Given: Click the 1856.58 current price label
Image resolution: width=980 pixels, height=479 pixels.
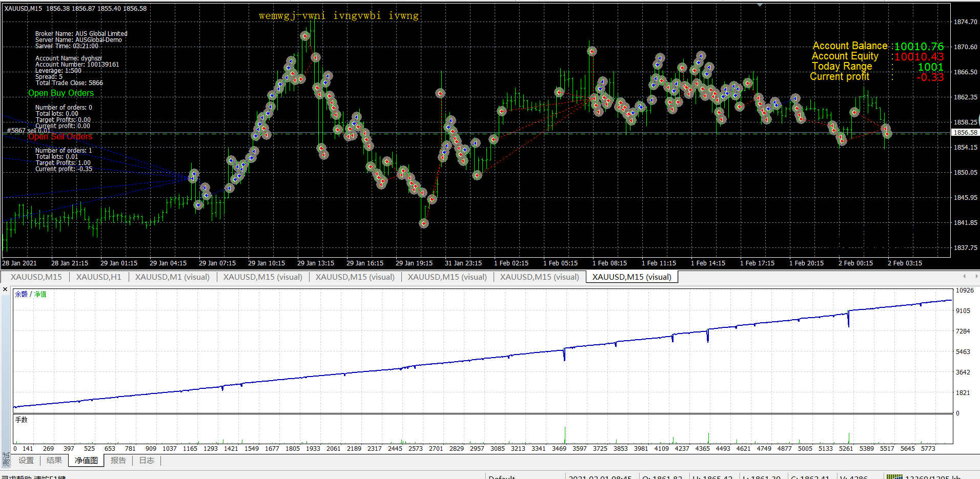Looking at the screenshot, I should (x=965, y=132).
